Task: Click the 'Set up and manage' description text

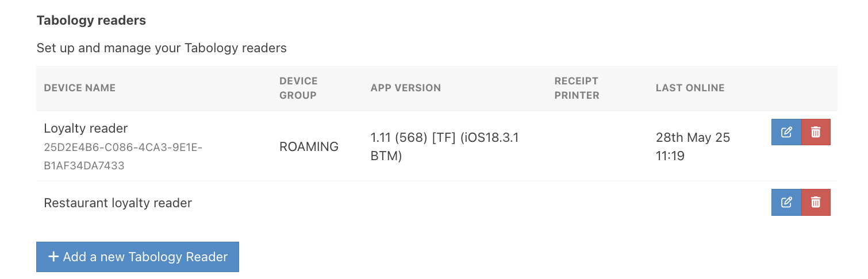Action: 162,48
